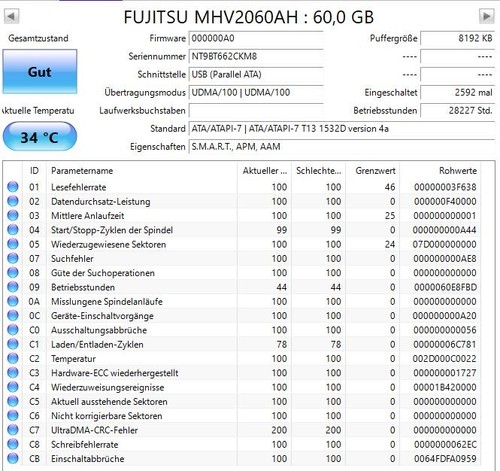Click the ID column header
The width and height of the screenshot is (500, 471).
coord(34,171)
